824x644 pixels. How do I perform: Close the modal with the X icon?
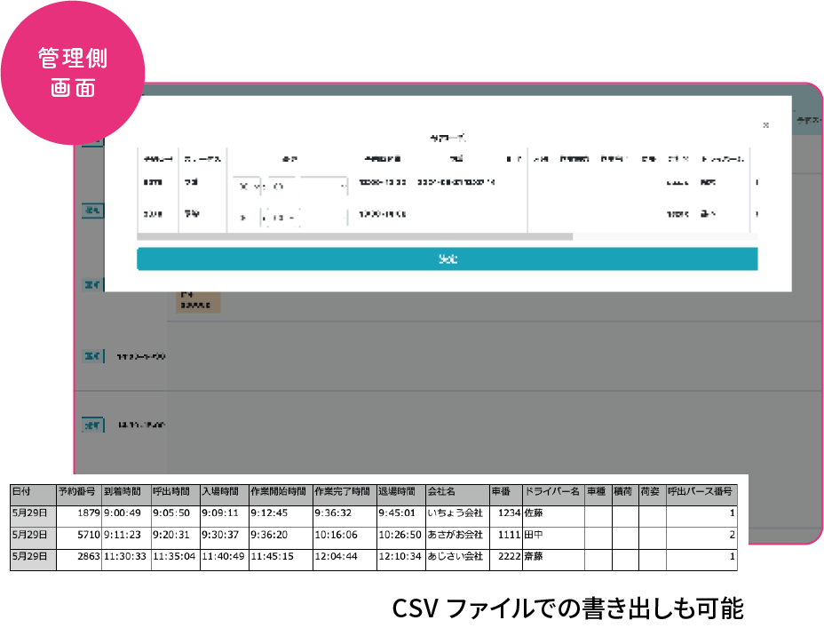click(x=765, y=125)
